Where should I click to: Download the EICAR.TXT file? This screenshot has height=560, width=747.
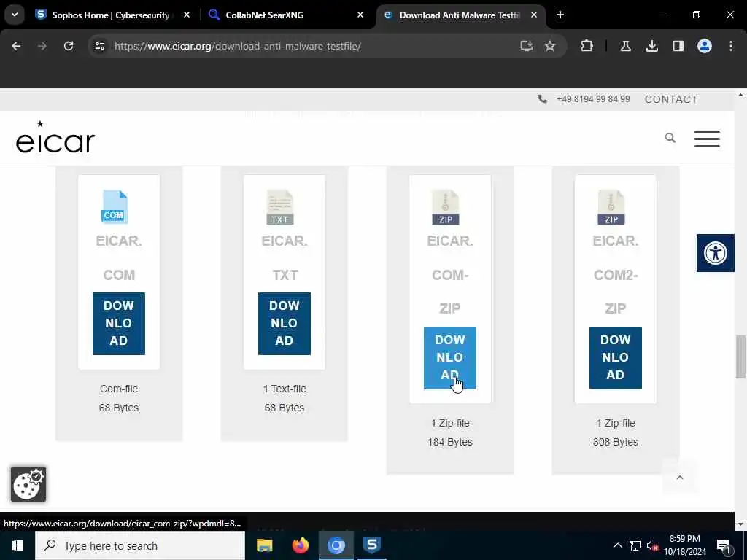click(x=285, y=323)
